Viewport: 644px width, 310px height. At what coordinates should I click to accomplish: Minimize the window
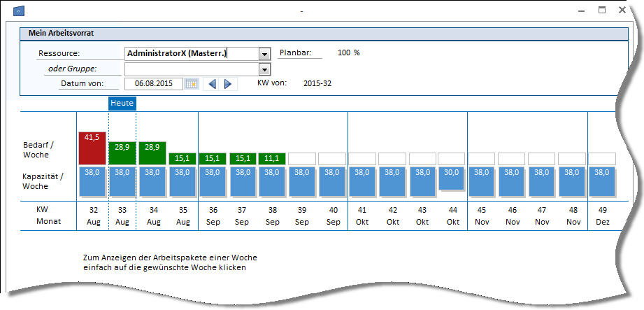pyautogui.click(x=582, y=11)
